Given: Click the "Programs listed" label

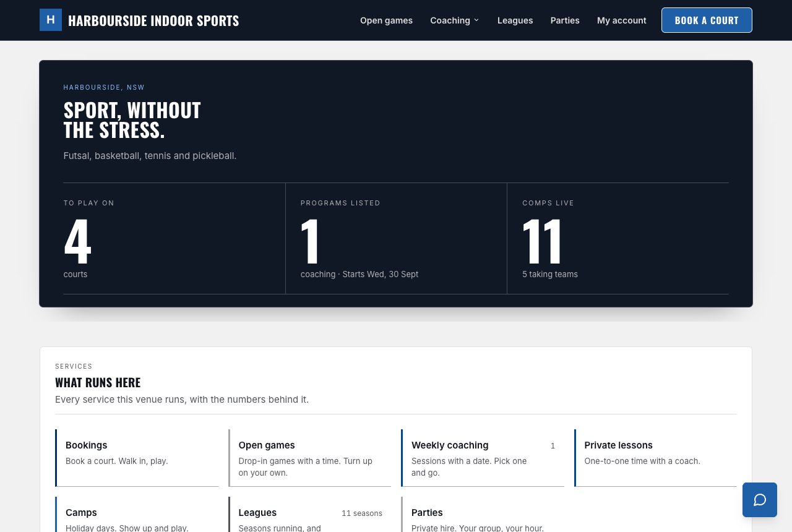Looking at the screenshot, I should point(340,203).
